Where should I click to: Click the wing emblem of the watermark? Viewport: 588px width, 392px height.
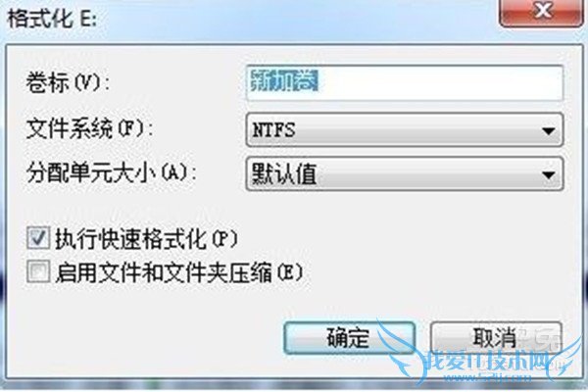point(396,347)
